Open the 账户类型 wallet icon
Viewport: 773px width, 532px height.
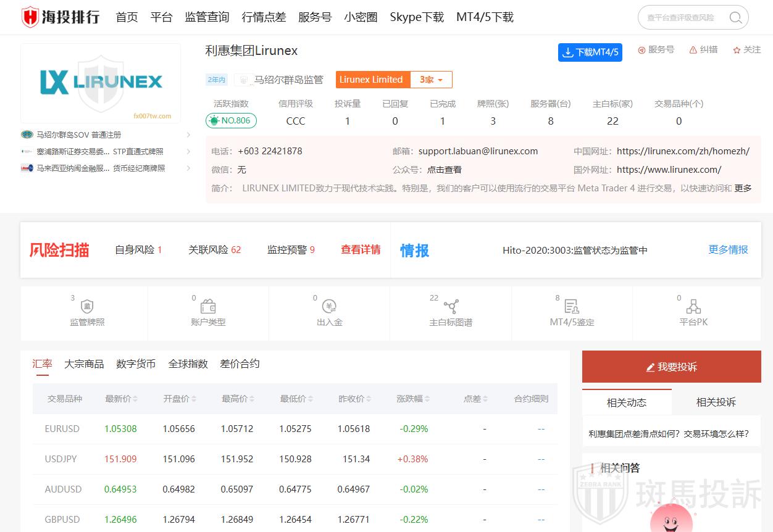pos(208,307)
